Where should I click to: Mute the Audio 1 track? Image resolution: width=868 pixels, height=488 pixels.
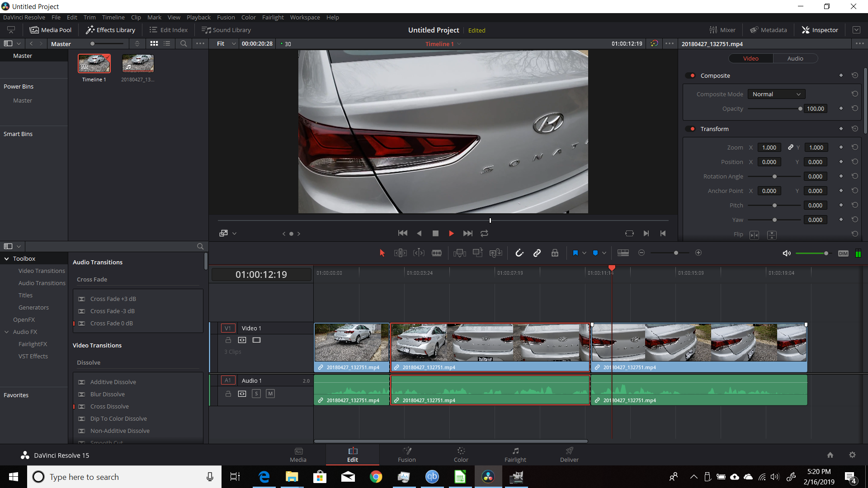270,394
